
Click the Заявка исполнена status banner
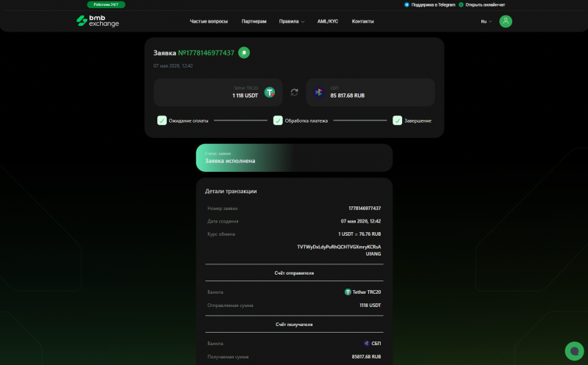coord(295,158)
